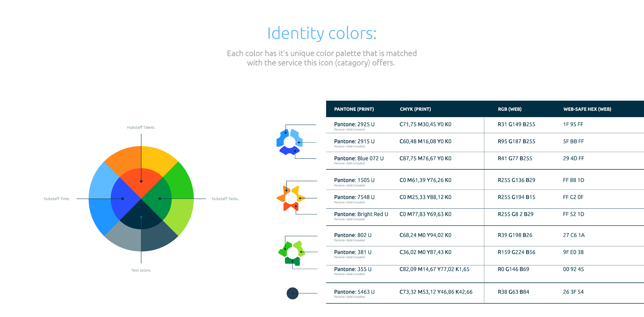Viewport: 644px width, 317px height.
Task: Click hex value 26 3F 54
Action: tap(573, 292)
